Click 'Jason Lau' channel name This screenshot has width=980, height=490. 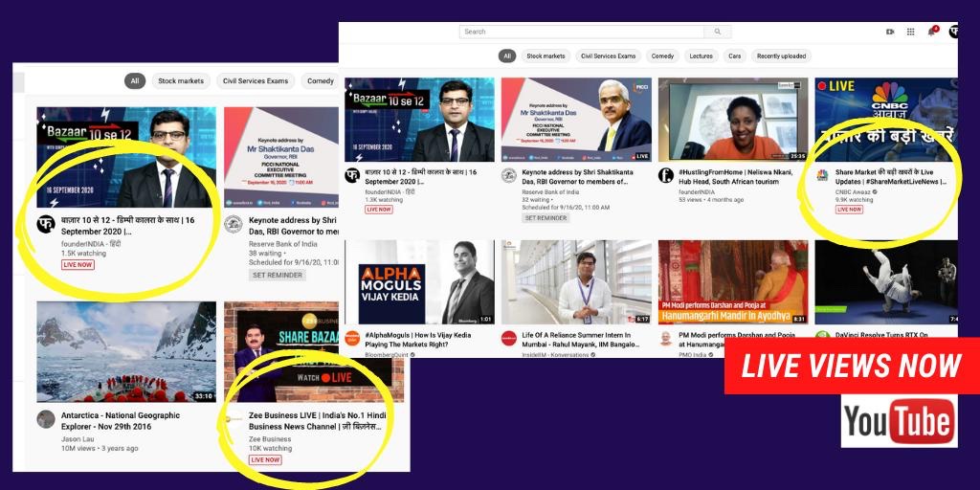pos(78,438)
